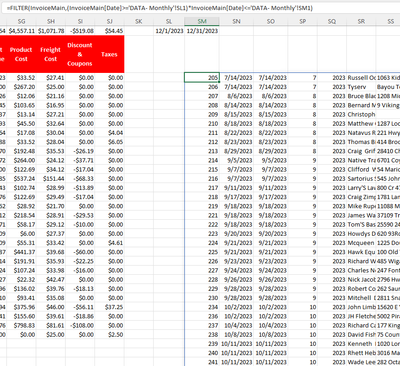The image size is (400, 366).
Task: Select the taxes cell $6.05
Action: click(x=109, y=142)
